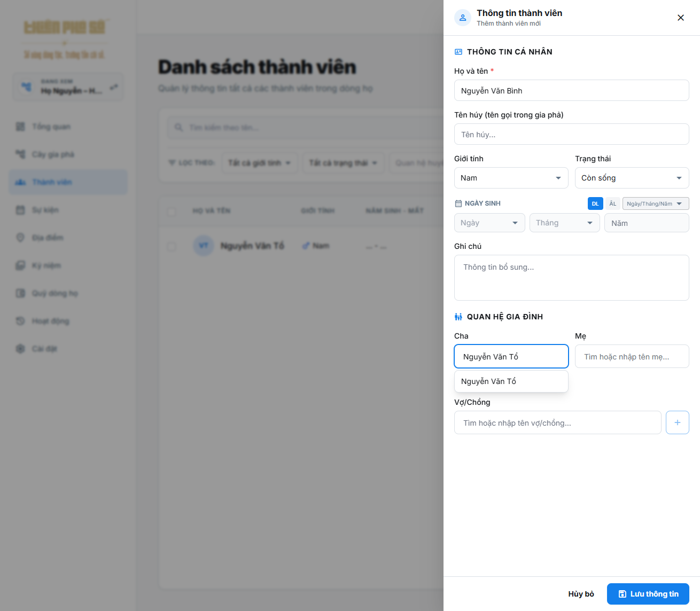Screen dimensions: 700x611
Task: Click the search magnifier icon
Action: click(178, 127)
